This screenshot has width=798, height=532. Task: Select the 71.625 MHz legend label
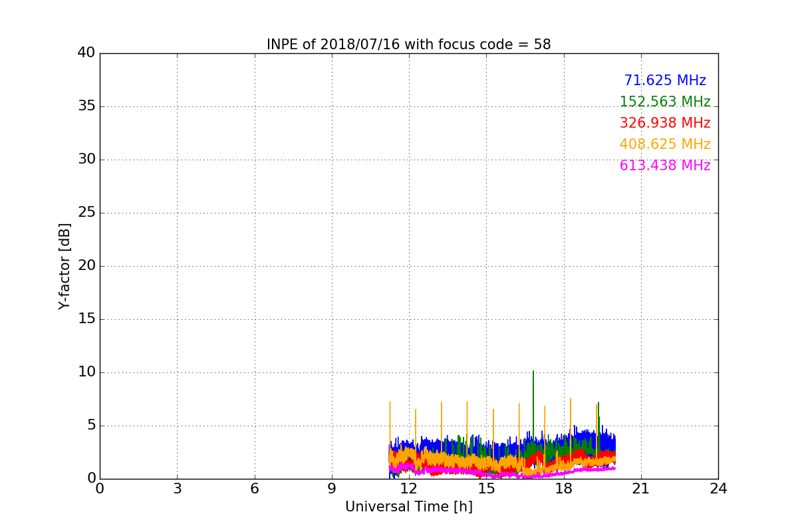pos(665,80)
